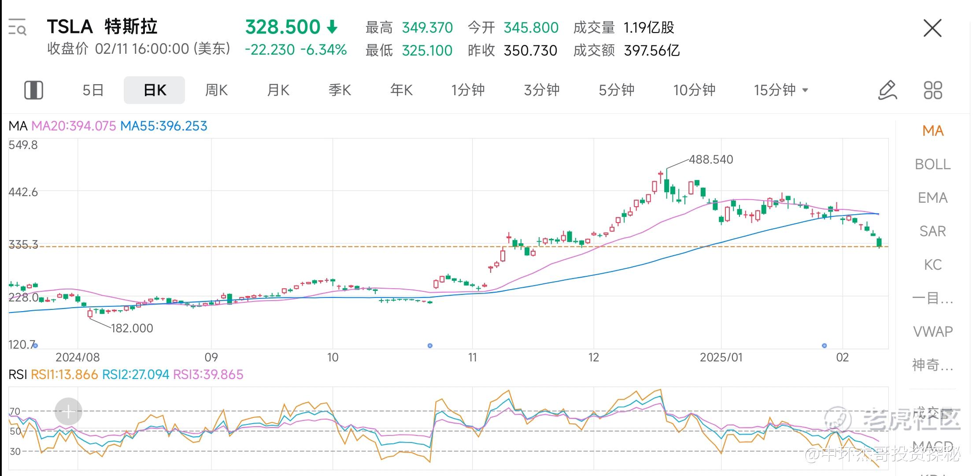
Task: Close the chart with the X icon
Action: click(932, 29)
